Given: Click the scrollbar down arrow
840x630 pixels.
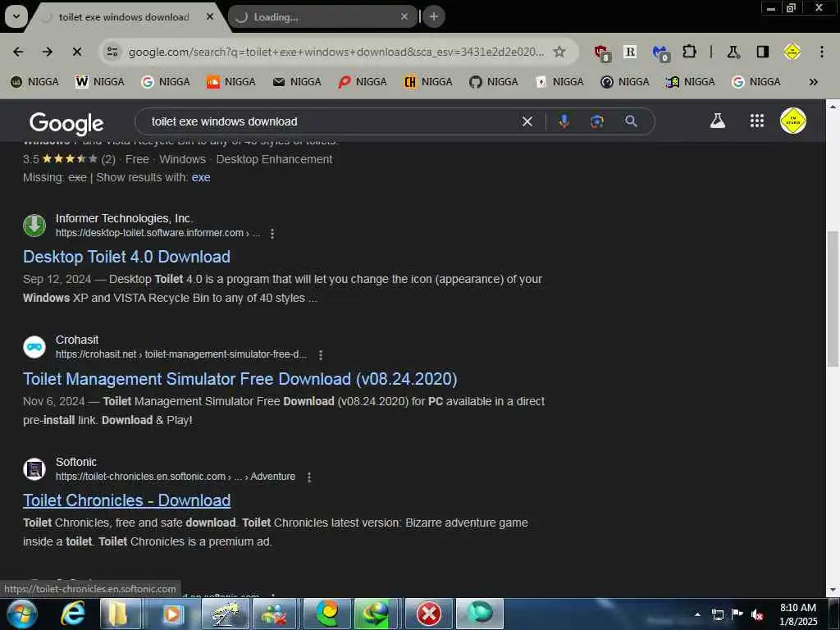Looking at the screenshot, I should (833, 591).
